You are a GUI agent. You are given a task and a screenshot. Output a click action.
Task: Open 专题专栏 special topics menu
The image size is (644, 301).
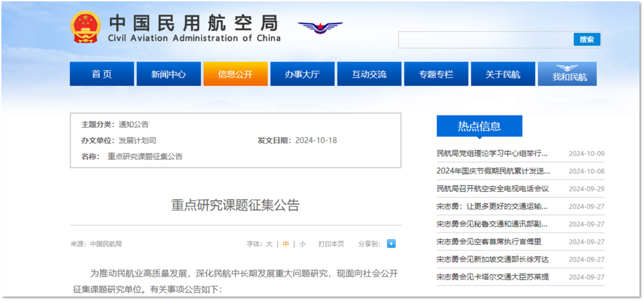(435, 75)
